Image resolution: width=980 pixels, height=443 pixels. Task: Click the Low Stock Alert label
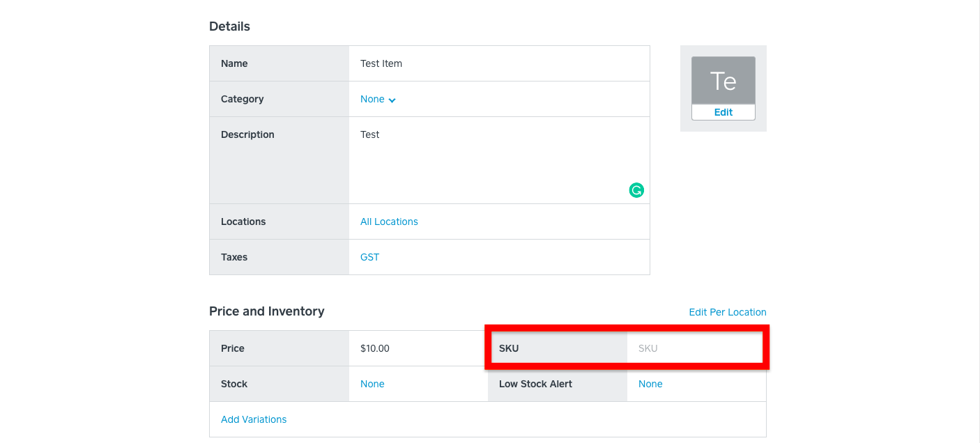[x=535, y=384]
